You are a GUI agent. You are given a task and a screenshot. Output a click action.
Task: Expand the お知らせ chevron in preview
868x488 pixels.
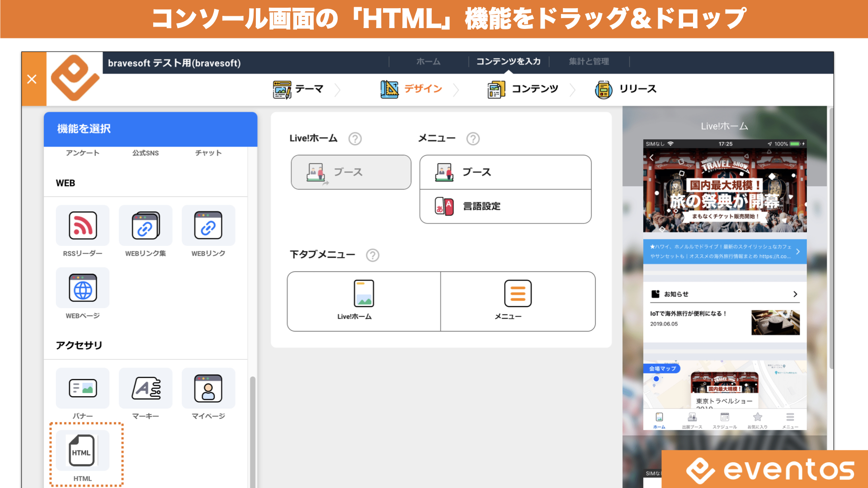click(795, 294)
